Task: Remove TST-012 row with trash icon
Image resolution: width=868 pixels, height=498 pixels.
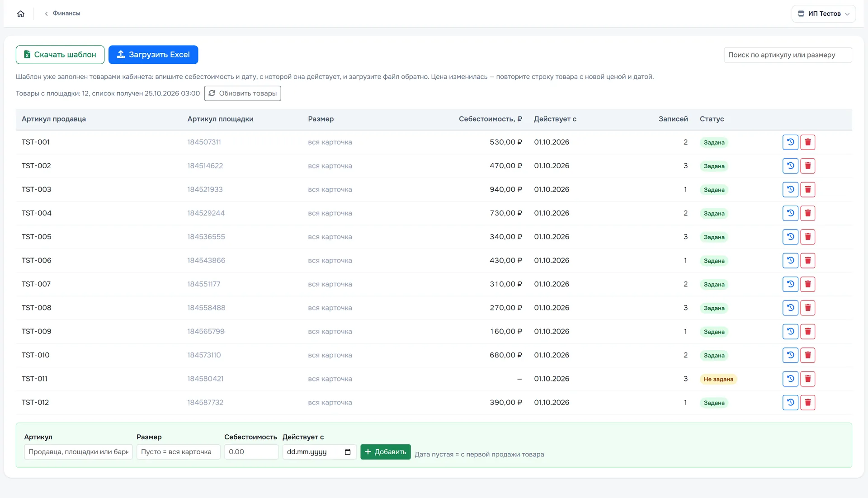Action: (x=808, y=403)
